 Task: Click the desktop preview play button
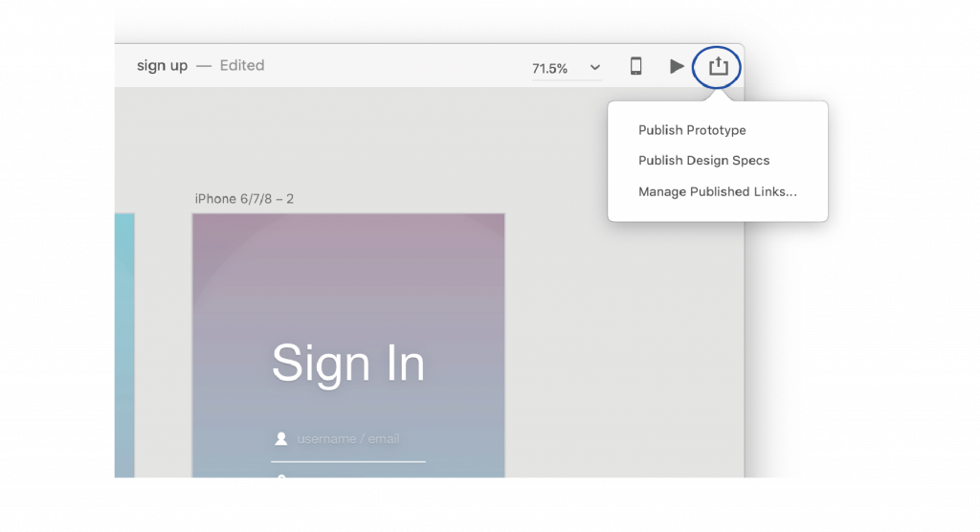click(677, 66)
